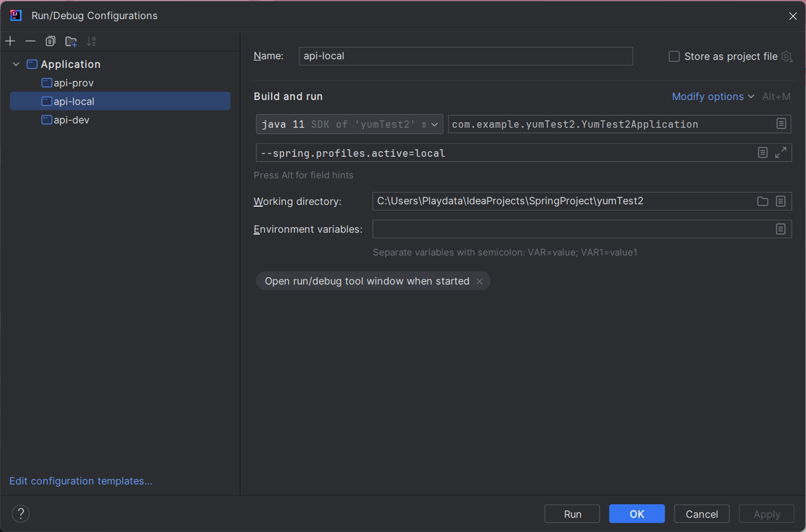
Task: Click api-prov configuration icon
Action: (x=47, y=83)
